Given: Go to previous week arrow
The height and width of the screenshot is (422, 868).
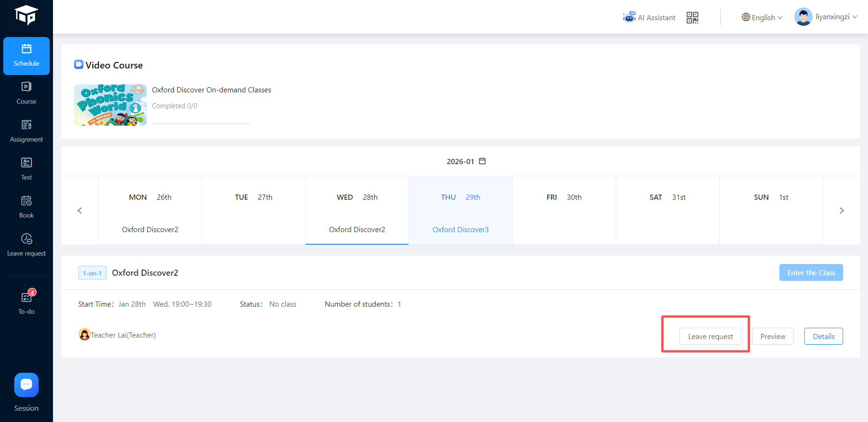Looking at the screenshot, I should (80, 211).
